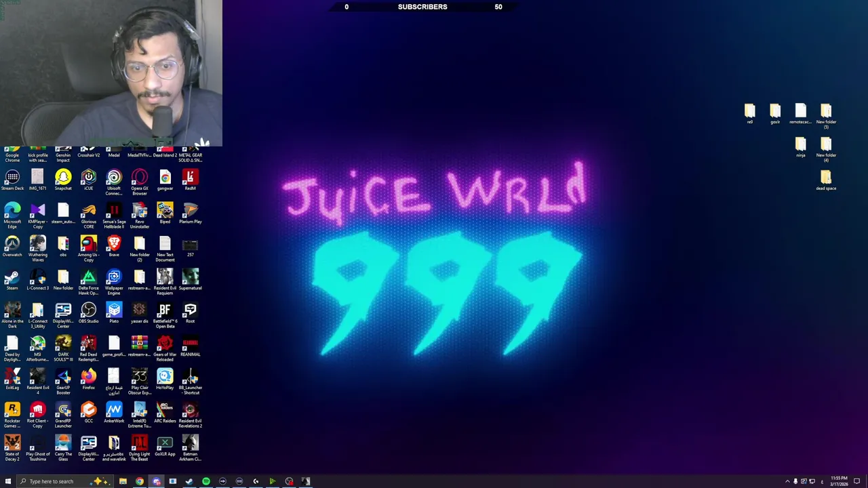The image size is (868, 488).
Task: Select Delta Force Hawk Ops icon
Action: (89, 283)
